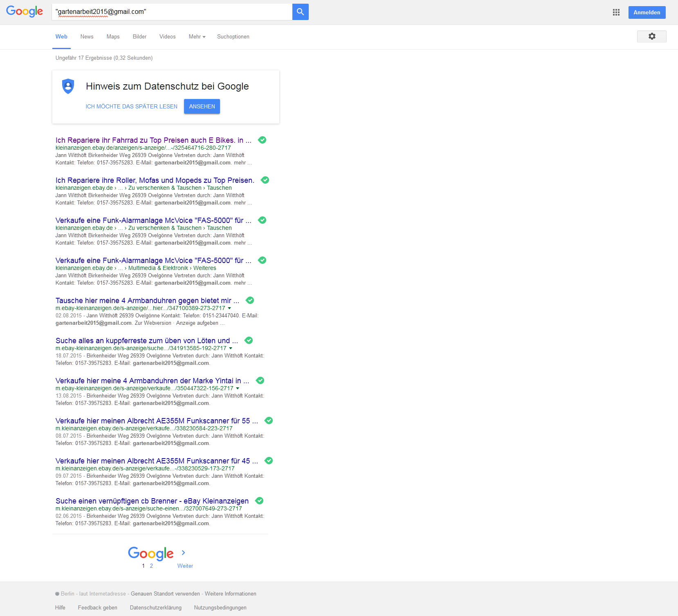Open Datenschutzerklärung footer link

click(x=156, y=608)
